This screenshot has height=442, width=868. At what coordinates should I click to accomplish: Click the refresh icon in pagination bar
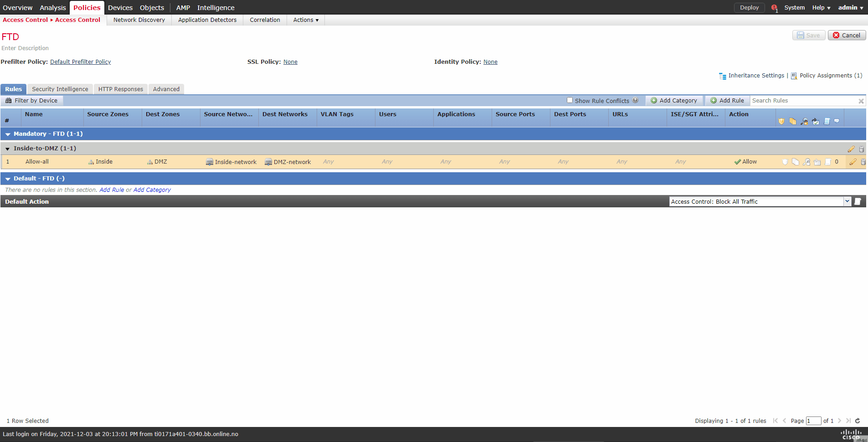858,421
